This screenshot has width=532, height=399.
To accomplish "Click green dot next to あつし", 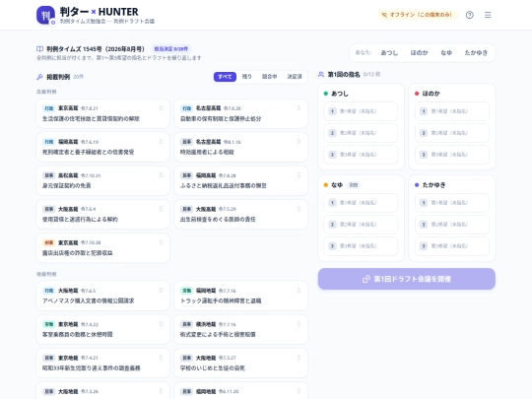I will (326, 94).
